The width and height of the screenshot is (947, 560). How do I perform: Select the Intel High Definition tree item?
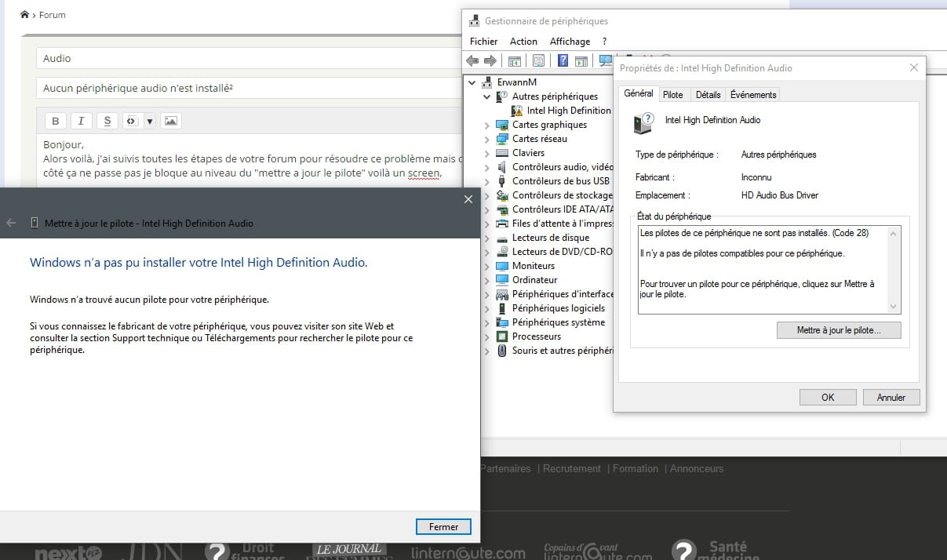click(569, 111)
